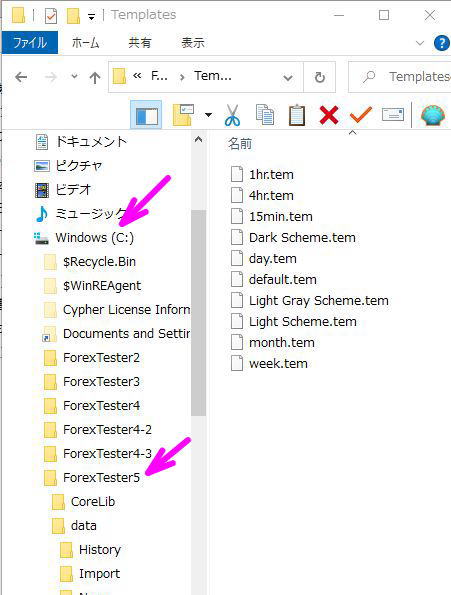Open the recent locations dropdown
Image resolution: width=451 pixels, height=595 pixels.
74,77
